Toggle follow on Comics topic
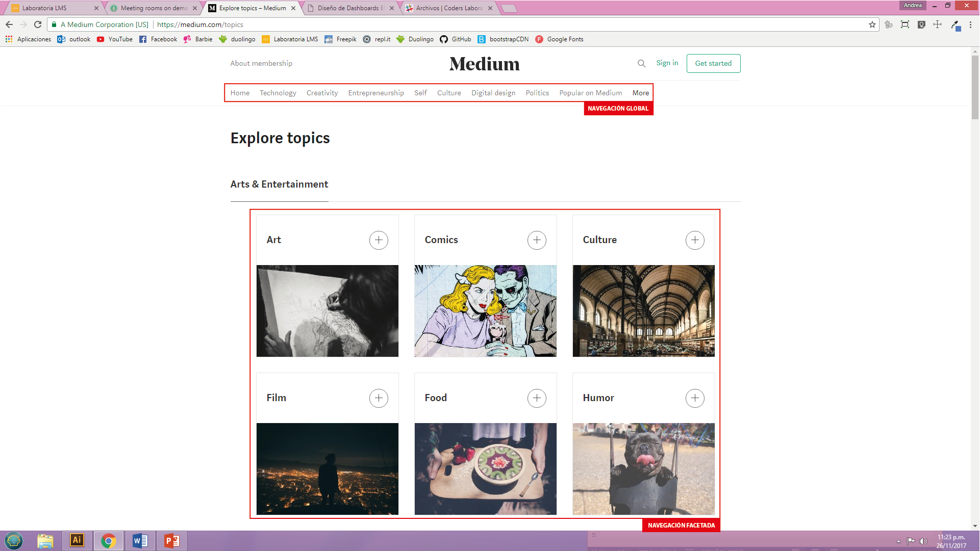The width and height of the screenshot is (980, 551). tap(537, 240)
